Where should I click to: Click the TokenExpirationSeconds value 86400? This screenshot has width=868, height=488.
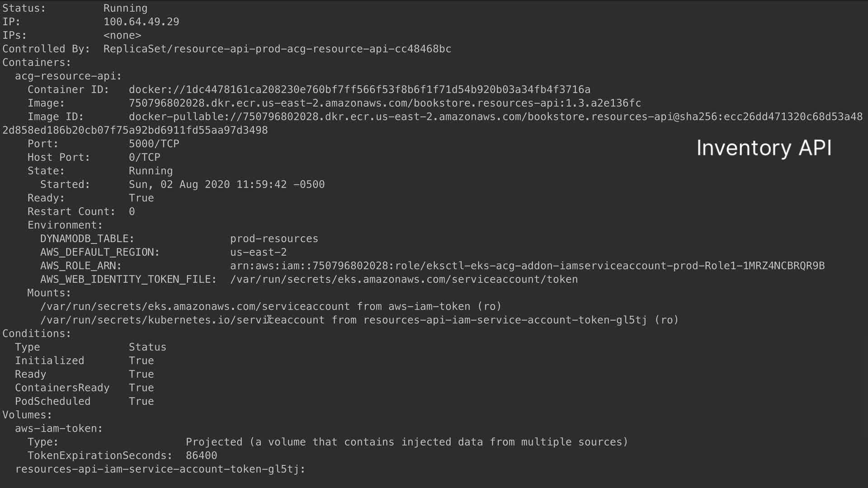click(x=201, y=455)
